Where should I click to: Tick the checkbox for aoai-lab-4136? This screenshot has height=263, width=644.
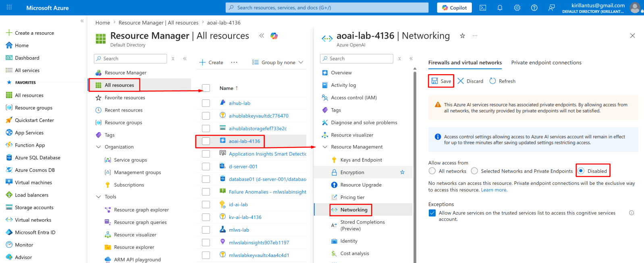coord(206,141)
